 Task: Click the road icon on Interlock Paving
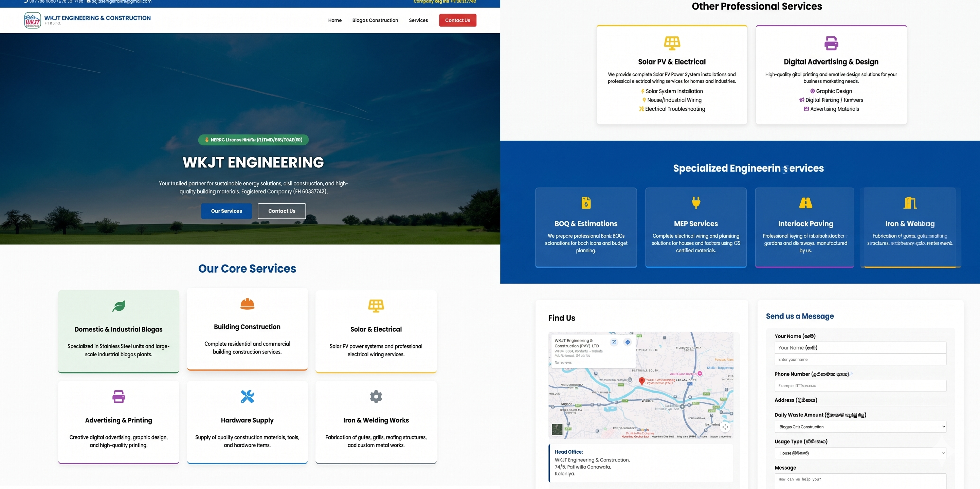[x=805, y=202]
